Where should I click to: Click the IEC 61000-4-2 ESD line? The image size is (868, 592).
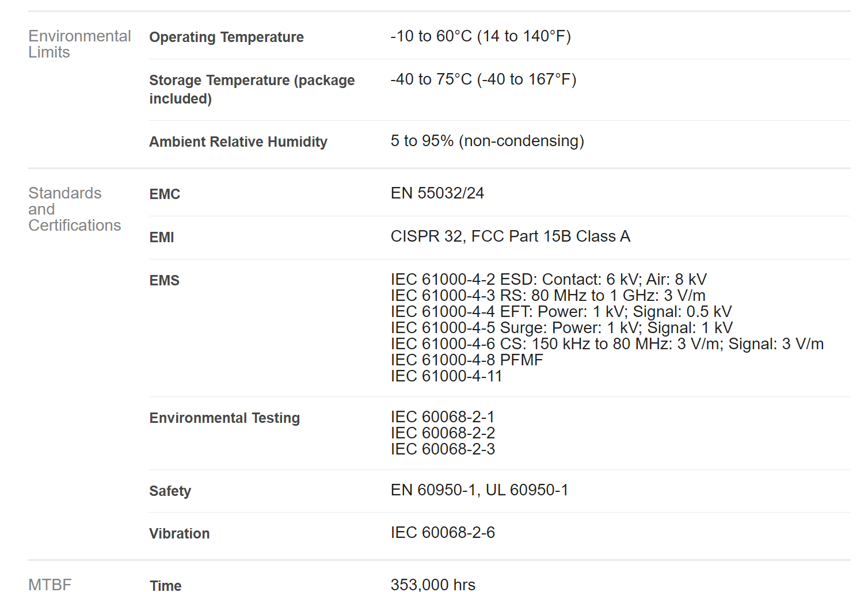coord(548,280)
